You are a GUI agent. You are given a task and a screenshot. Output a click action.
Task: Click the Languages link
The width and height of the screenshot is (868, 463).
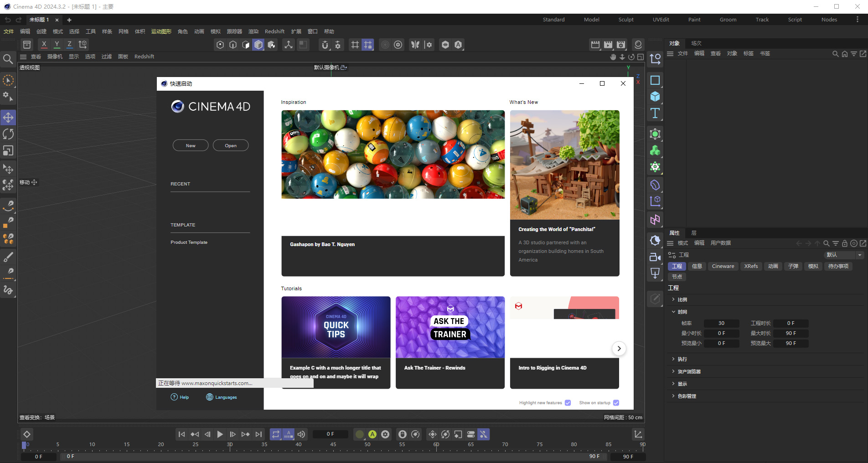(222, 397)
